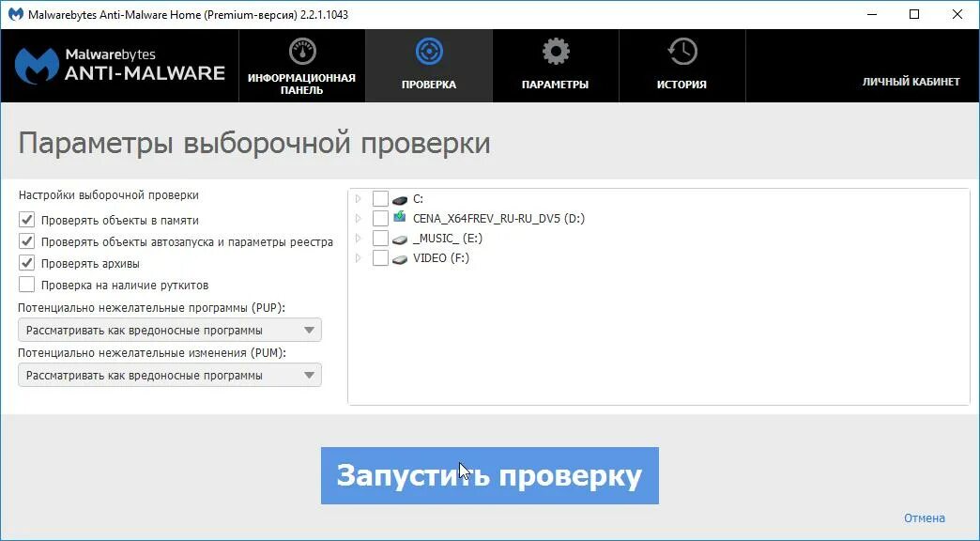Enable the rootkit scan checkbox
This screenshot has height=541, width=980.
[27, 285]
